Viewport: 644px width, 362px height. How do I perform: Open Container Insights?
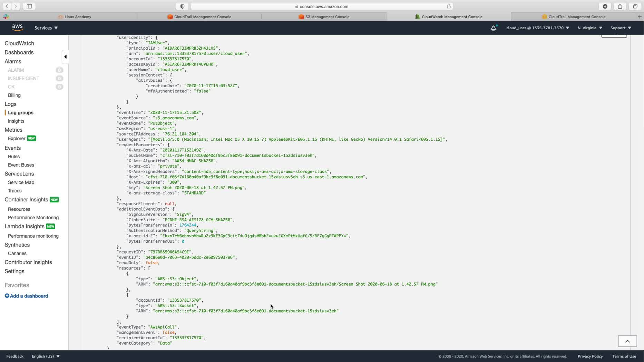coord(26,200)
